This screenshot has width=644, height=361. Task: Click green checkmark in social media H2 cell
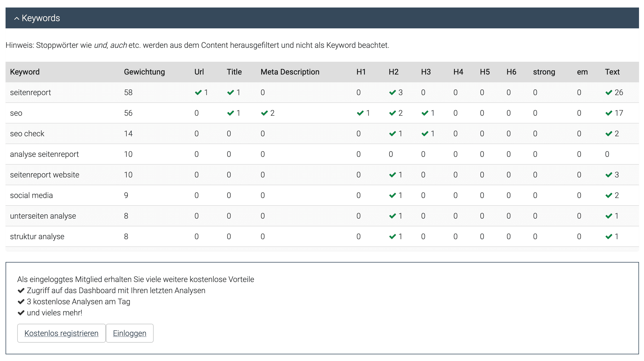(392, 195)
